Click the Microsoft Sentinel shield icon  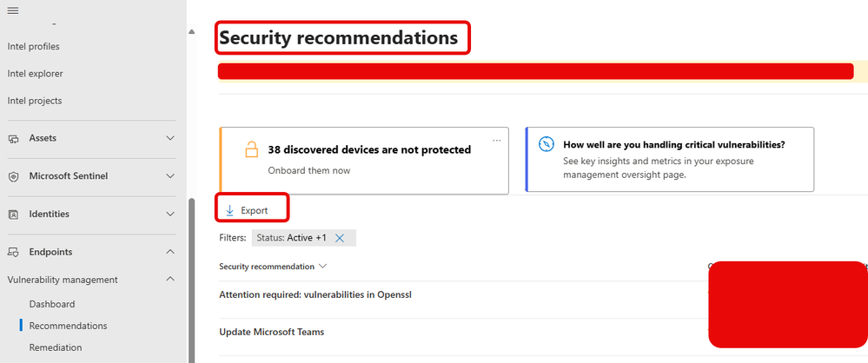point(14,176)
